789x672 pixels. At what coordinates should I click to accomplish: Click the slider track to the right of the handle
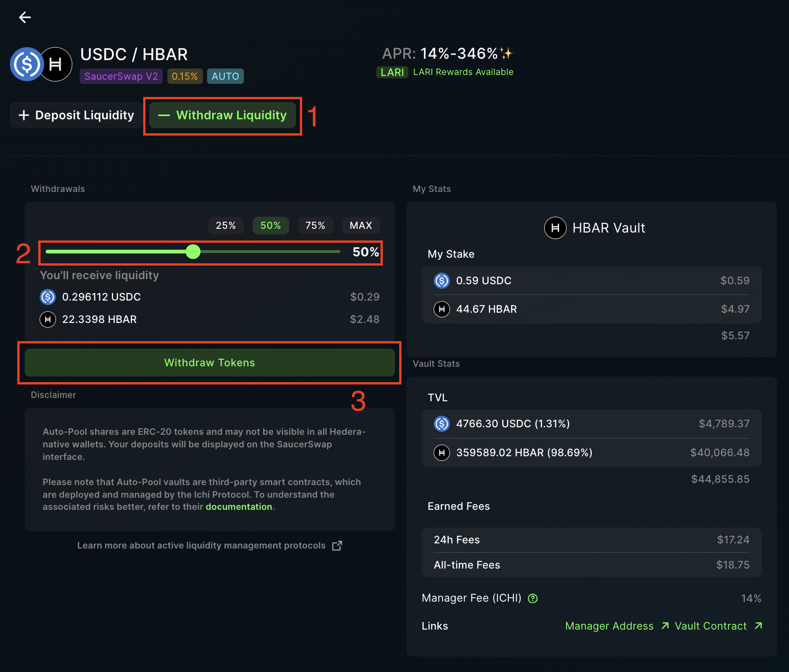click(270, 252)
